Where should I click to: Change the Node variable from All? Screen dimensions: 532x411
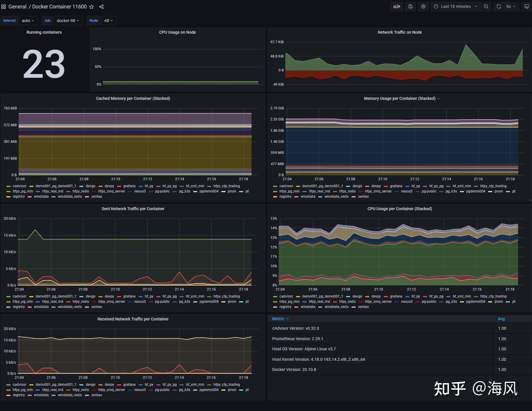108,20
